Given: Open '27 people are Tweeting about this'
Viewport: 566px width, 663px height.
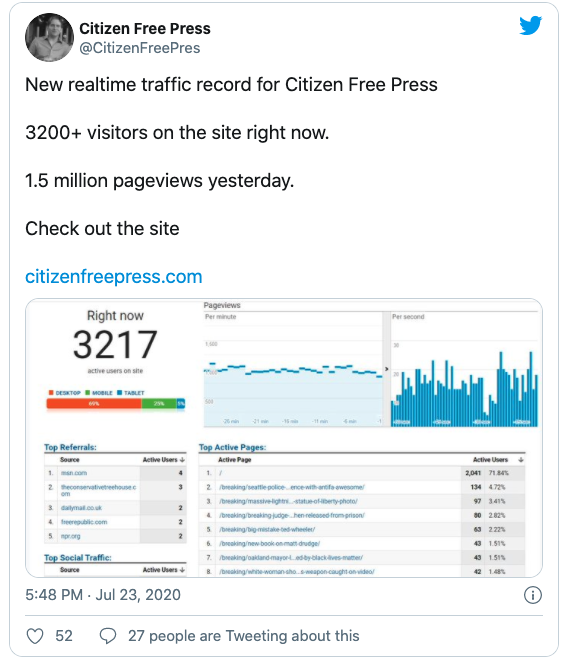Looking at the screenshot, I should (x=244, y=636).
